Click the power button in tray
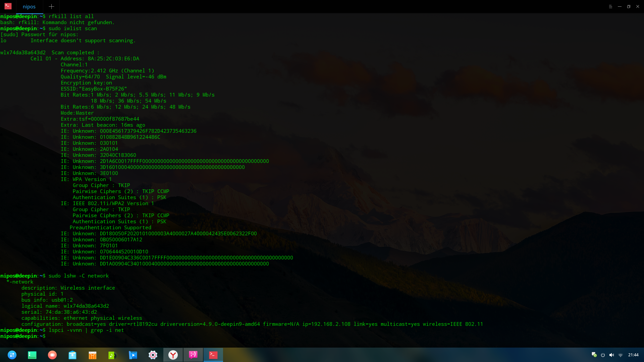The image size is (644, 362). pyautogui.click(x=603, y=355)
